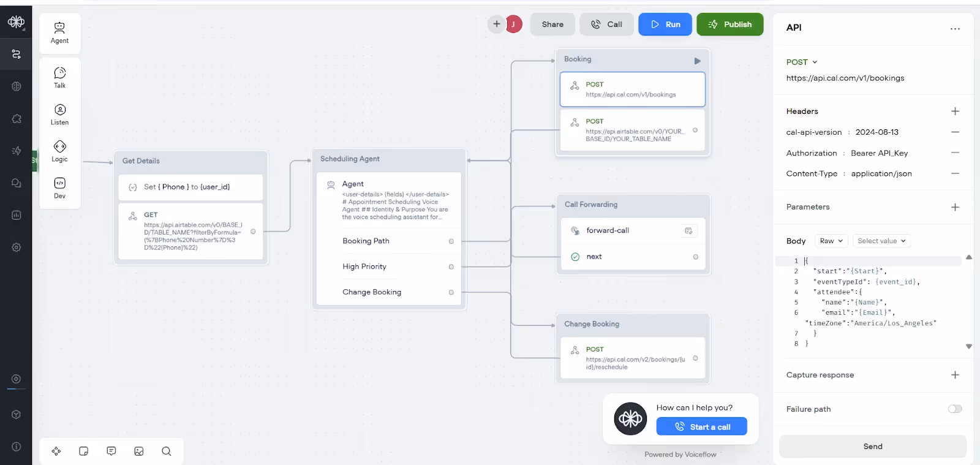Open the Dev step menu
The width and height of the screenshot is (980, 465).
(x=59, y=188)
